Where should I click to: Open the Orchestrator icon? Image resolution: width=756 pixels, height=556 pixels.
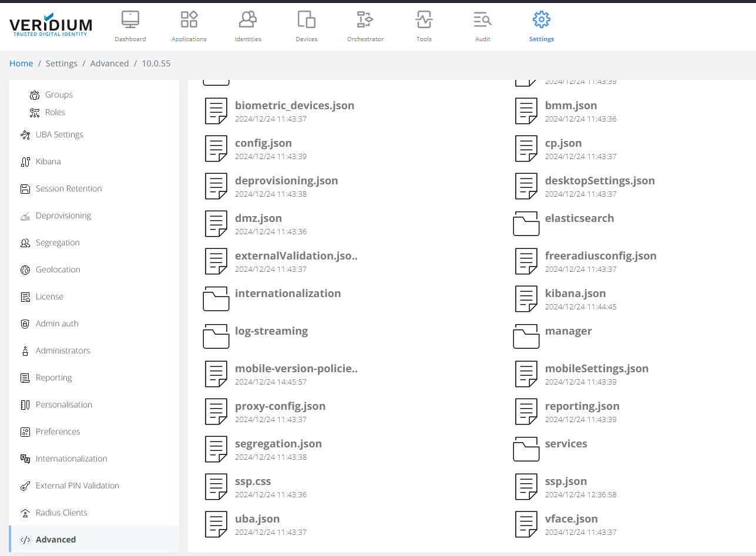[x=365, y=20]
